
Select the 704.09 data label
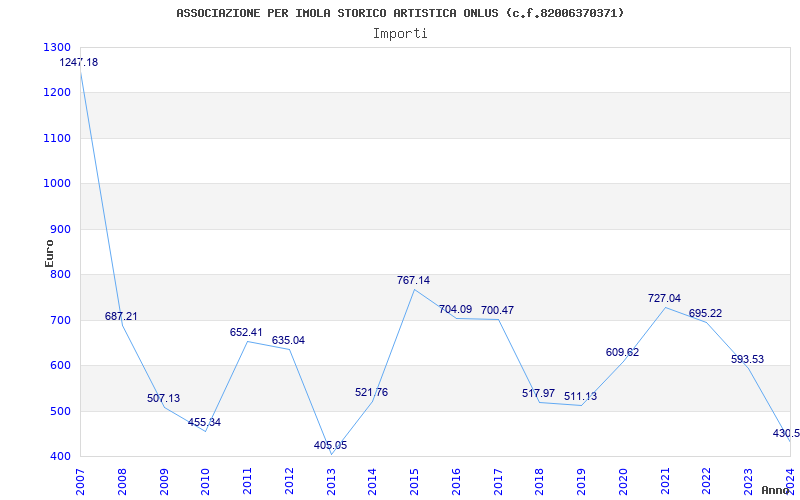456,309
